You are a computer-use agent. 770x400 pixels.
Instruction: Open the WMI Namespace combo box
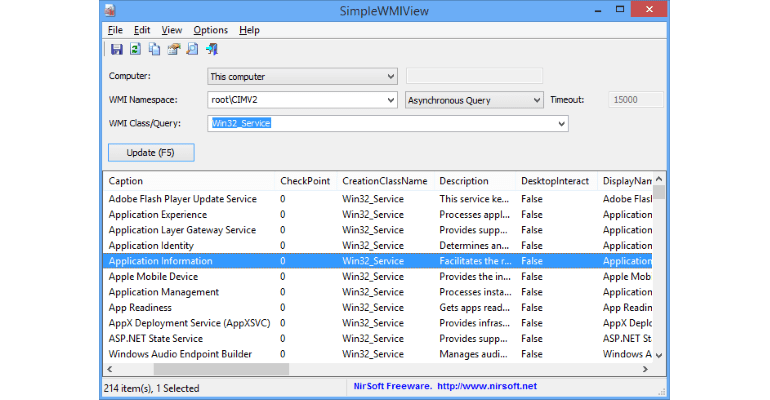click(390, 100)
